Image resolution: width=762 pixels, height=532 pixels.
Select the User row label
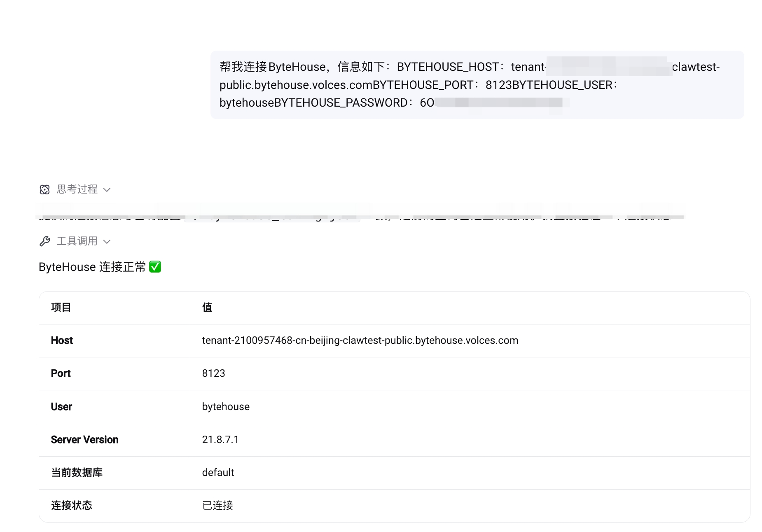click(x=61, y=407)
